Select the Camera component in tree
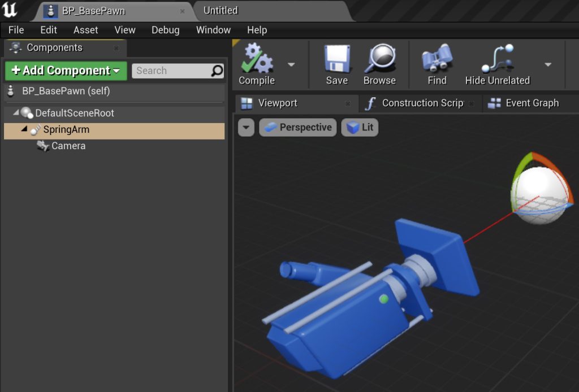Image resolution: width=579 pixels, height=392 pixels. point(68,146)
